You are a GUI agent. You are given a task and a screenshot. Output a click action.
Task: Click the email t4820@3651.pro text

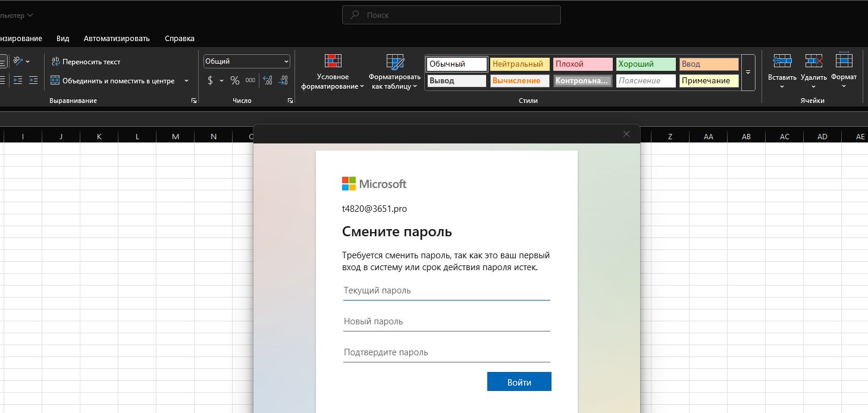(374, 209)
